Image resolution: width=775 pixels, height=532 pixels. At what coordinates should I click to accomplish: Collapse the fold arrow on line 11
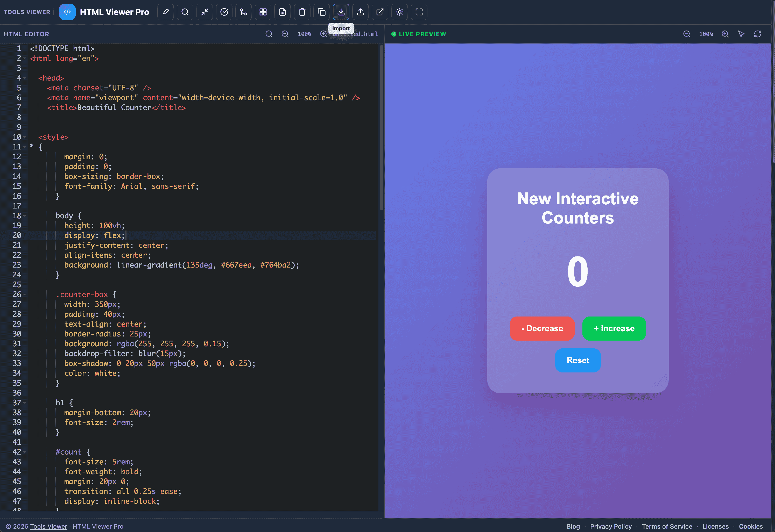25,147
